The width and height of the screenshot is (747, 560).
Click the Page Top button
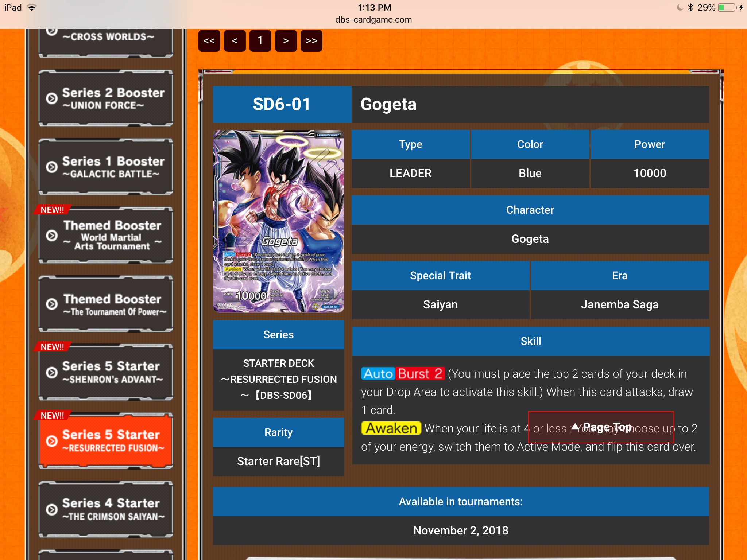tap(601, 427)
